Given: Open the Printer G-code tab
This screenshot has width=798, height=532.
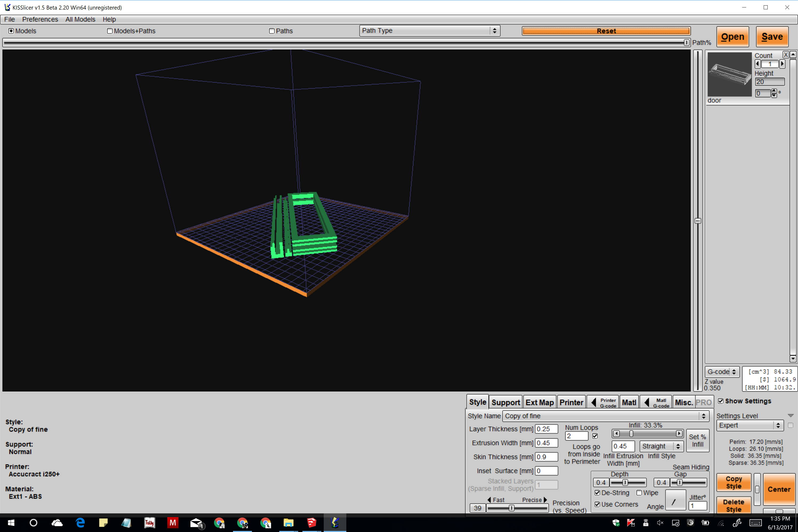Looking at the screenshot, I should 603,402.
